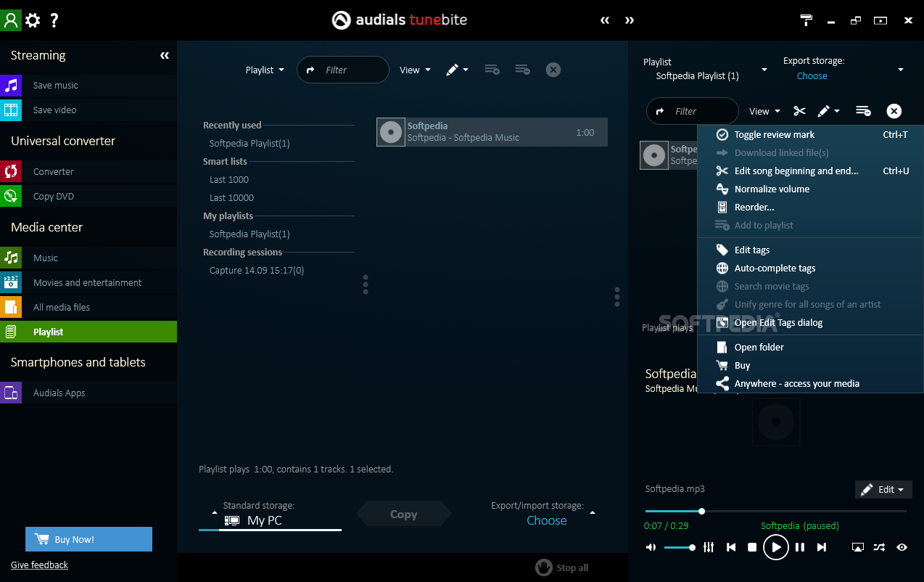
Task: Open the right panel View dropdown
Action: coord(764,111)
